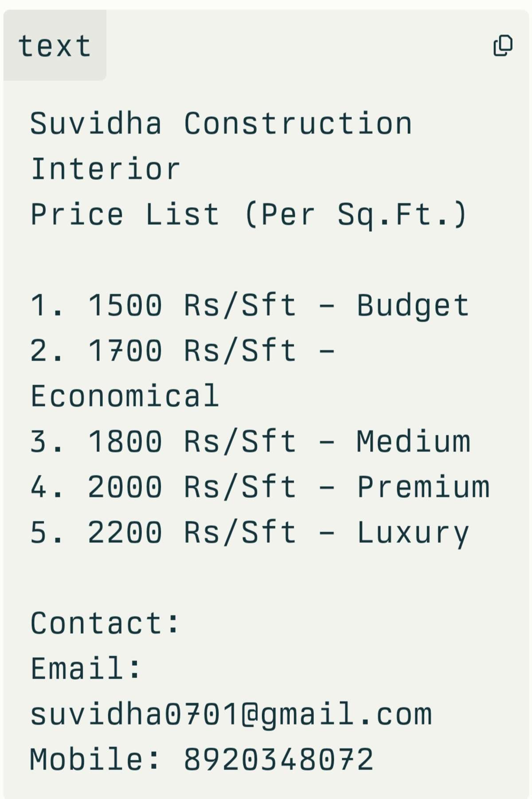Click the copy code icon
The image size is (532, 799).
click(x=503, y=45)
